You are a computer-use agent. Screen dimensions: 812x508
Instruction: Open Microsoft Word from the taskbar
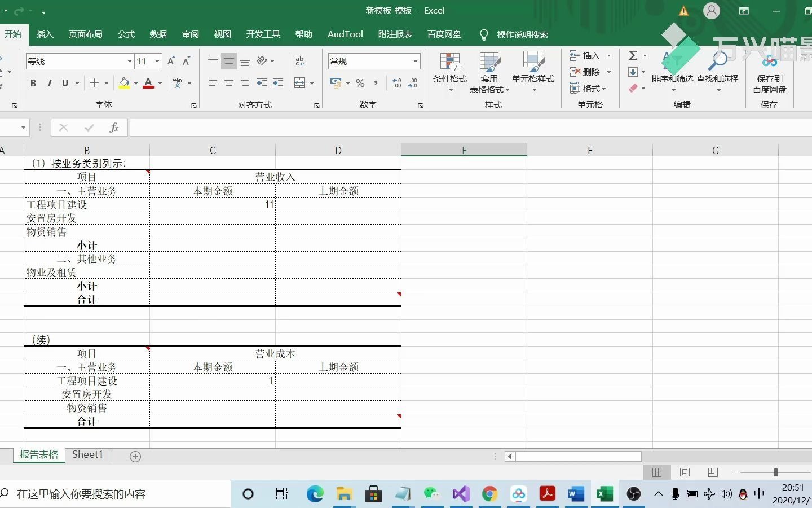(576, 494)
